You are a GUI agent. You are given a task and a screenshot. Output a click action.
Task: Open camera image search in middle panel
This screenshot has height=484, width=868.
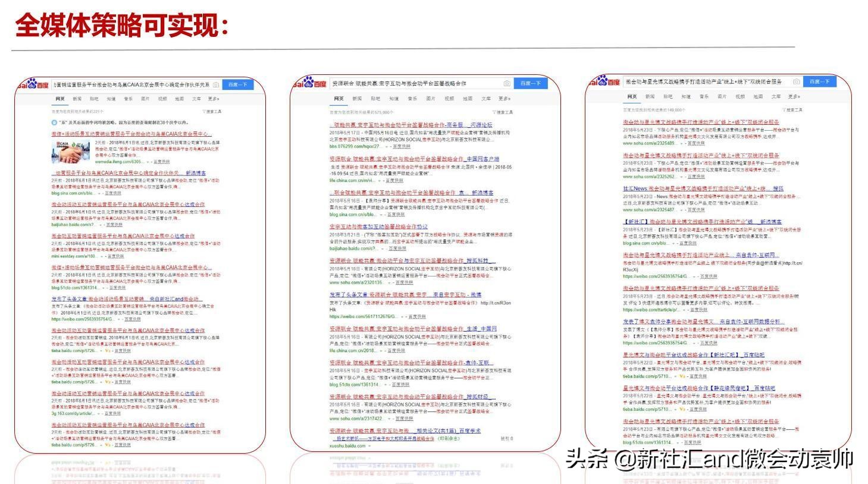(506, 83)
